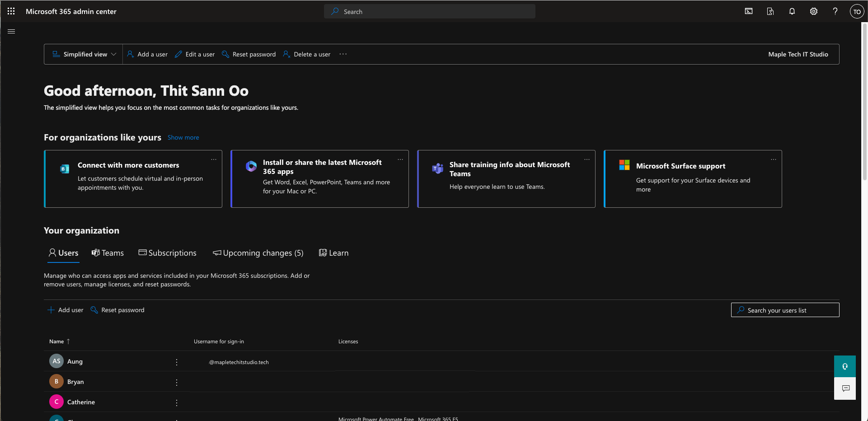Click the Microsoft logo on Surface card
This screenshot has height=421, width=868.
pos(624,165)
